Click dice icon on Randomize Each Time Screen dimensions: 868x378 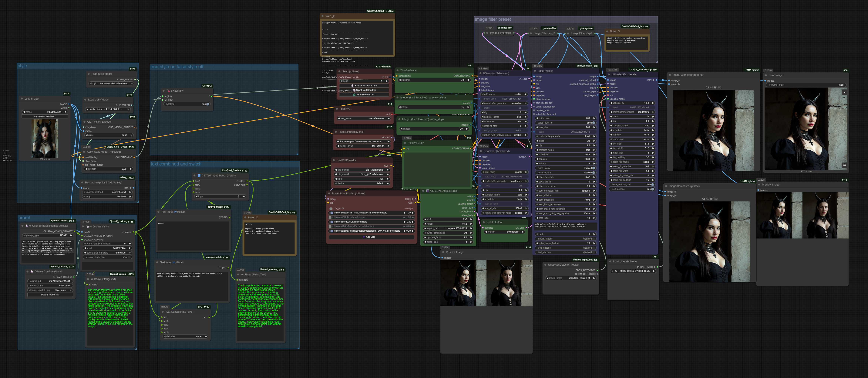(352, 86)
